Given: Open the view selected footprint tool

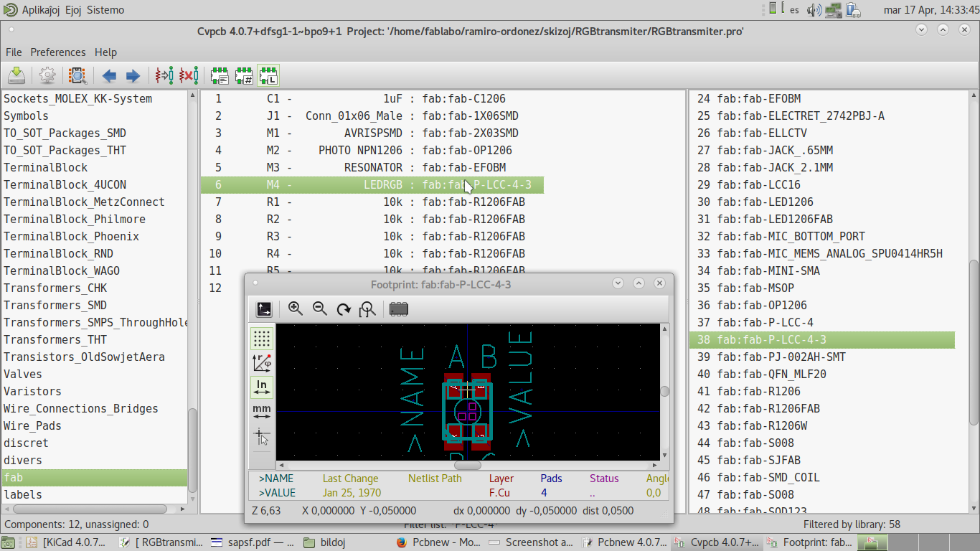Looking at the screenshot, I should tap(77, 75).
